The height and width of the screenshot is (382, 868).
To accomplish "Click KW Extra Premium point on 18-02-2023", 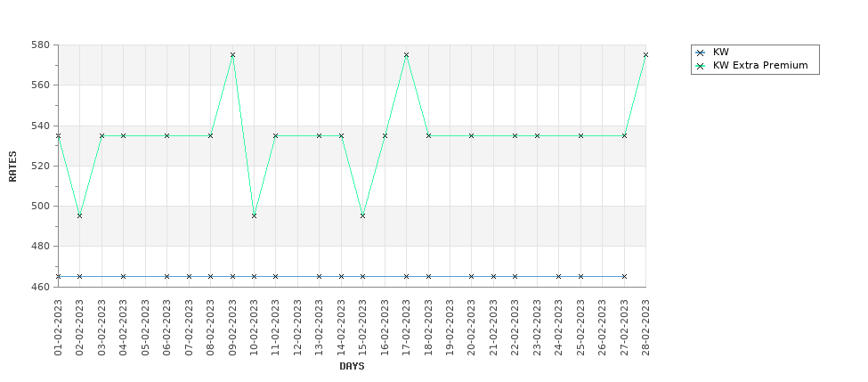I will point(428,135).
